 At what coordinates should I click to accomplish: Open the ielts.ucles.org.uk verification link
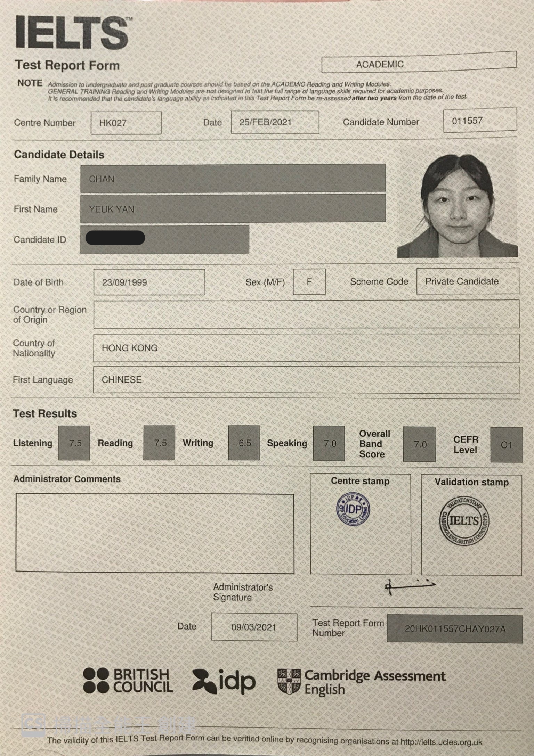pyautogui.click(x=441, y=742)
